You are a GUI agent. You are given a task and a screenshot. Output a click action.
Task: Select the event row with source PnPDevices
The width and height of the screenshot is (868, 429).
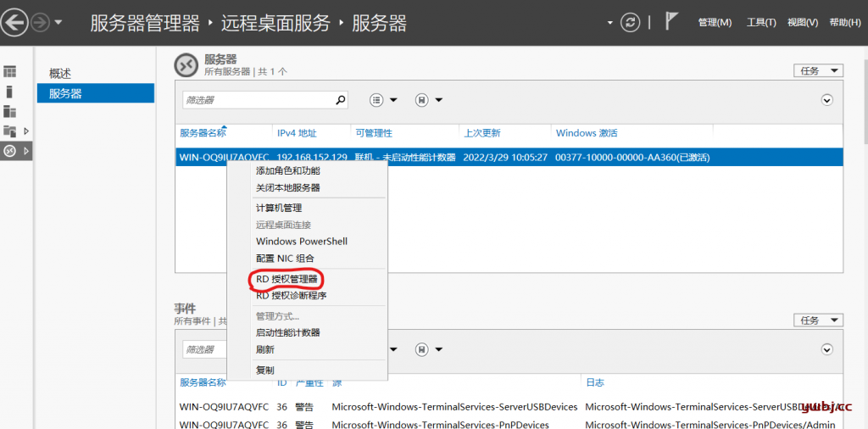click(x=509, y=424)
